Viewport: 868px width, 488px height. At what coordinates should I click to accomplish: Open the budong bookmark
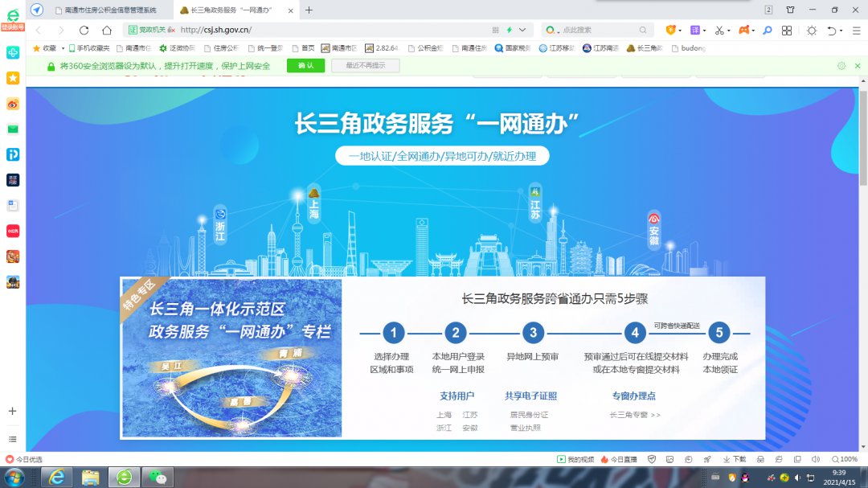pos(689,48)
